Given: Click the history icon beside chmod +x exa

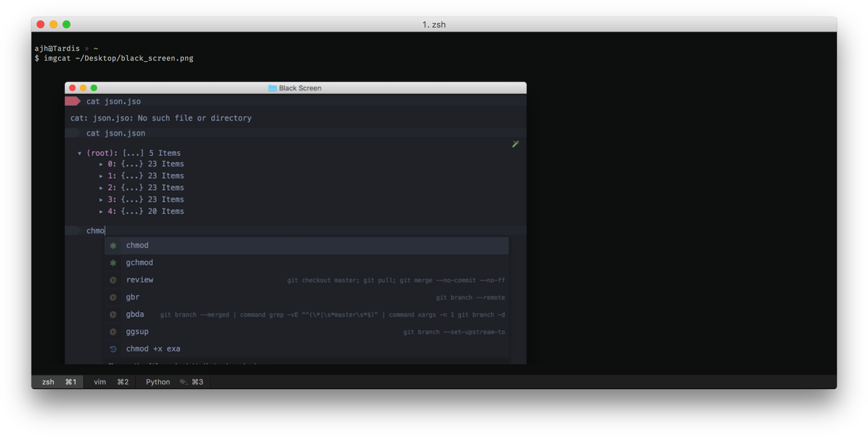Looking at the screenshot, I should [x=113, y=349].
